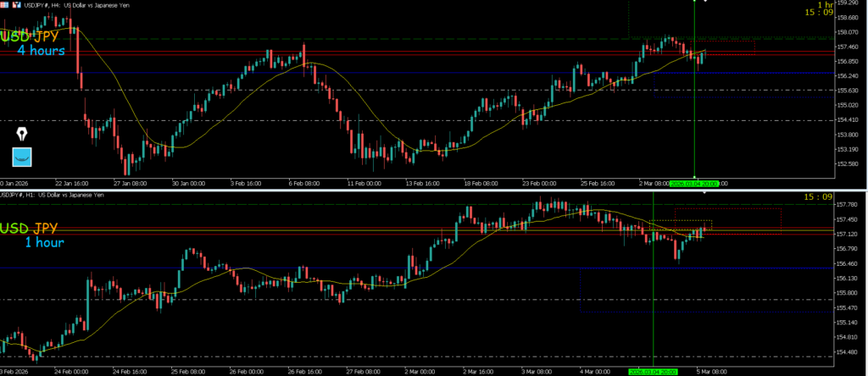Select the green date label on the H1 time axis
The height and width of the screenshot is (376, 868).
click(x=653, y=371)
